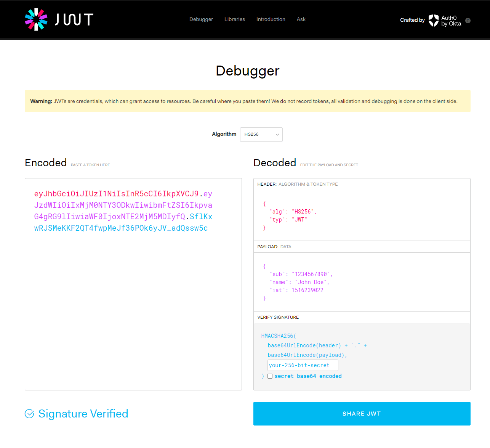Click the your-256-bit-secret input field
This screenshot has height=448, width=490.
pyautogui.click(x=303, y=365)
